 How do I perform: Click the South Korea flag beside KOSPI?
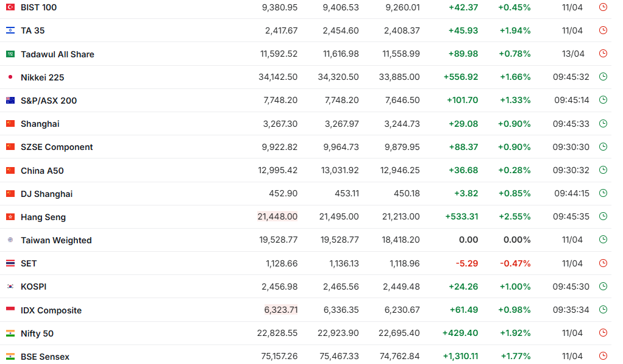tap(10, 287)
